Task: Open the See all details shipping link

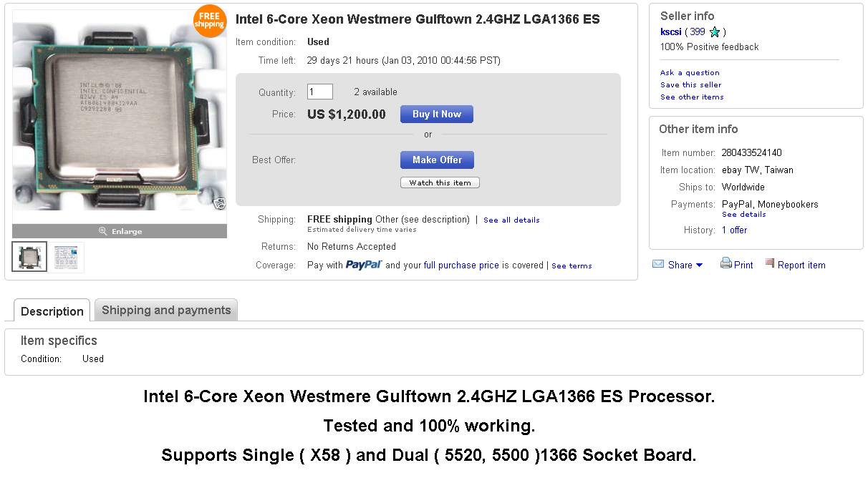Action: tap(511, 220)
